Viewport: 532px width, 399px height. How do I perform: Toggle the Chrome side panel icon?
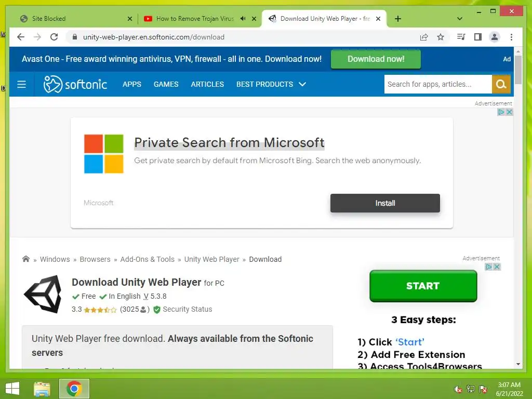pos(478,37)
